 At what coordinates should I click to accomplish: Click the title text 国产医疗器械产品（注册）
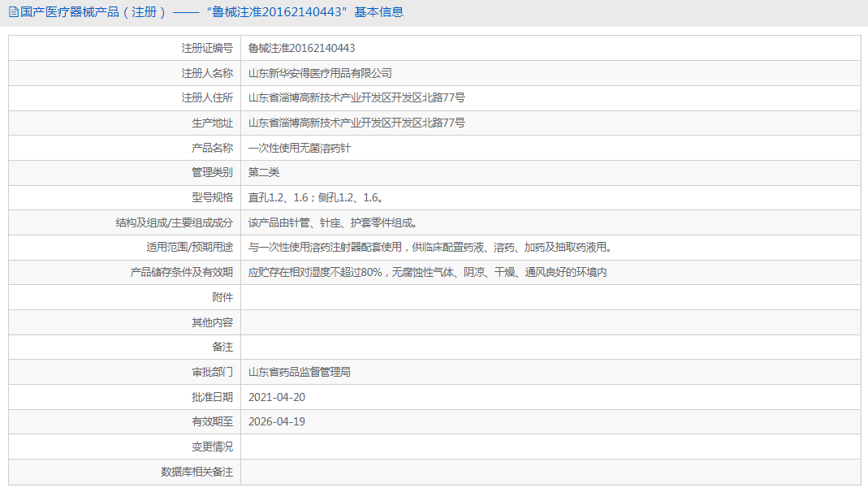tap(93, 12)
